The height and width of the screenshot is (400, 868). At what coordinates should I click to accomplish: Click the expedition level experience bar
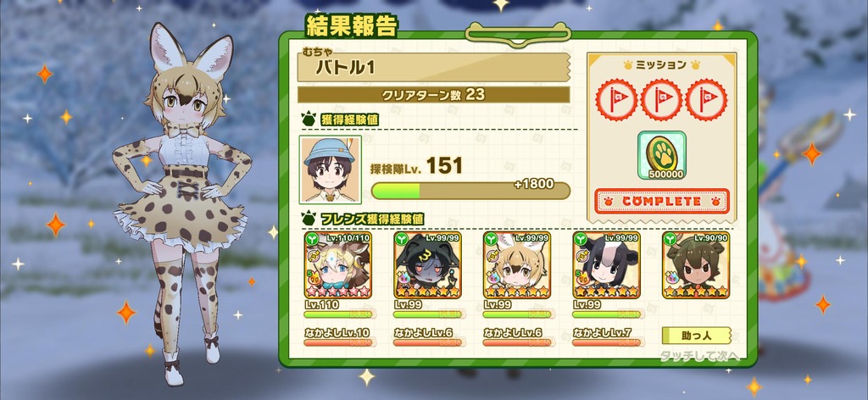point(470,191)
